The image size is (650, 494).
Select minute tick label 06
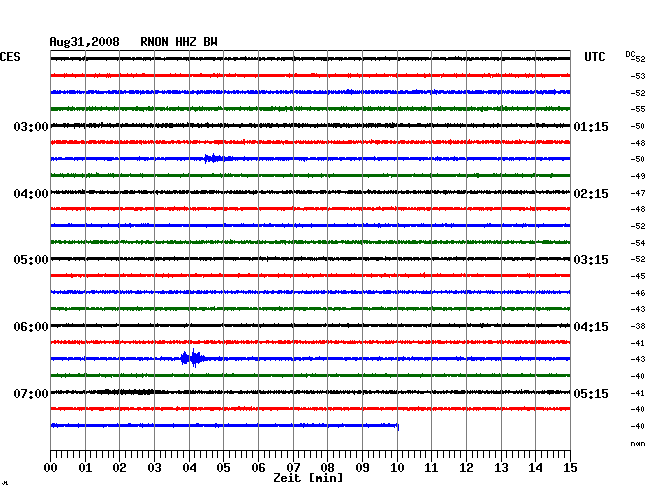coord(258,468)
